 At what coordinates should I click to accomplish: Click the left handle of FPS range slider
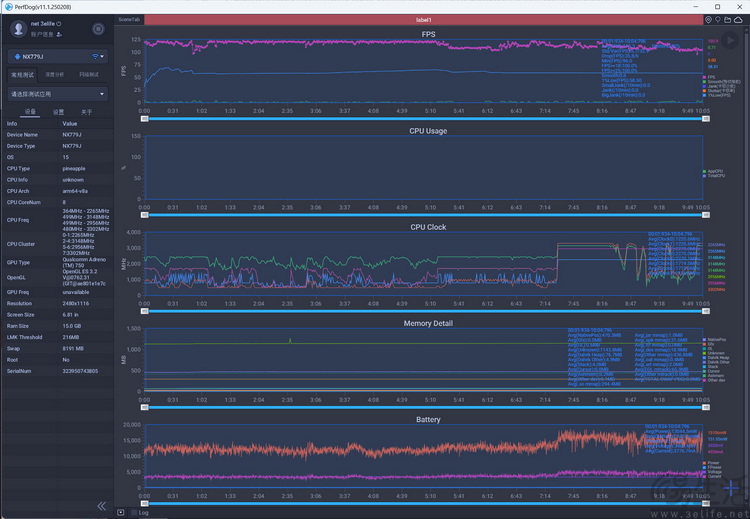[144, 119]
